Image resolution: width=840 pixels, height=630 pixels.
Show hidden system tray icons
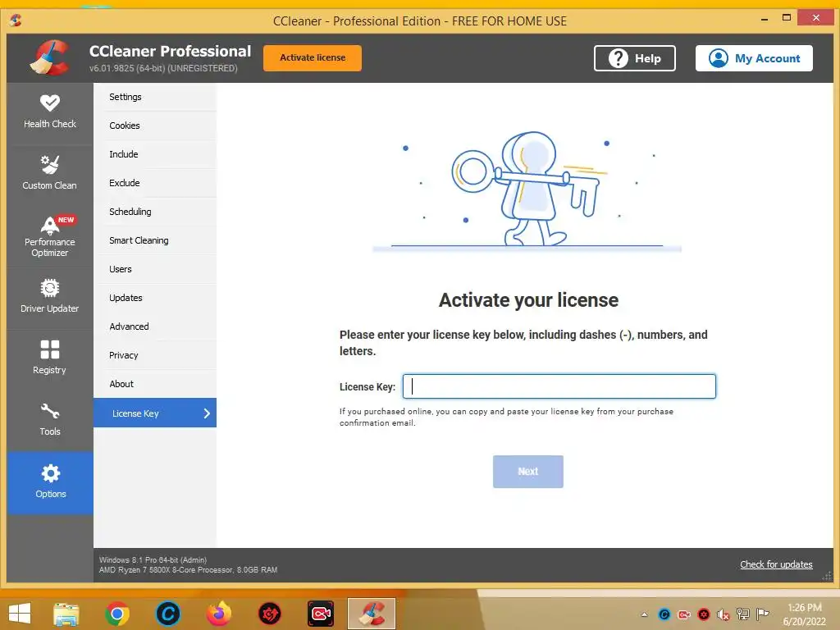645,614
